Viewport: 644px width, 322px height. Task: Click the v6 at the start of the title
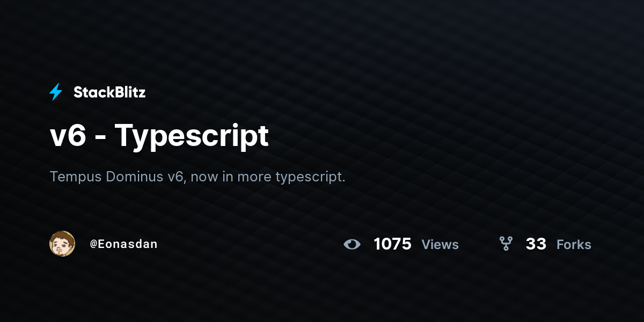(68, 136)
